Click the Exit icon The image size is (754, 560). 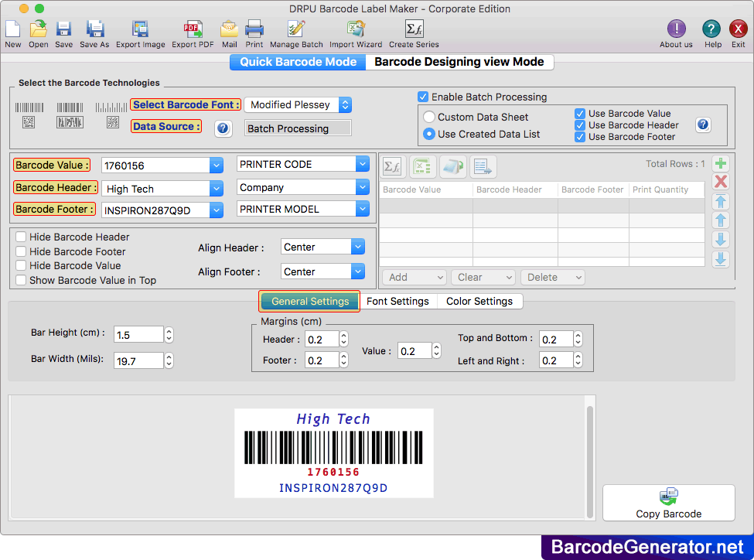[x=738, y=29]
